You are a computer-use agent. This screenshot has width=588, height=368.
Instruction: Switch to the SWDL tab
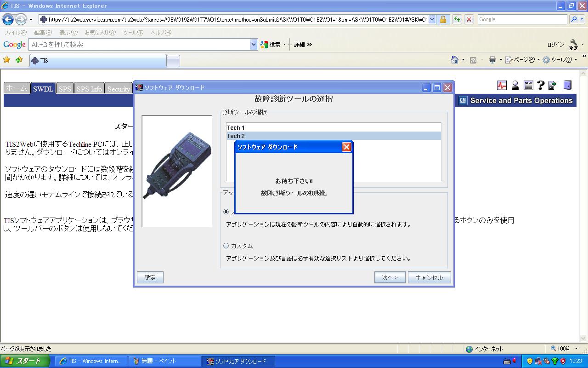tap(43, 89)
